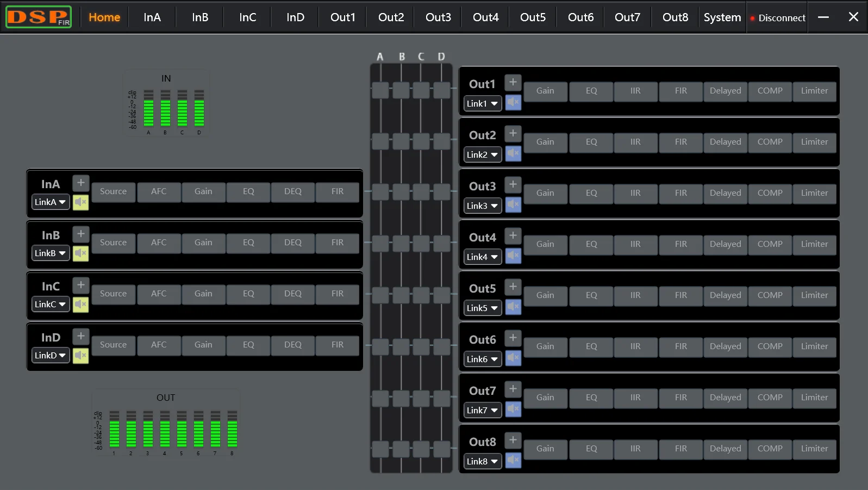Image resolution: width=868 pixels, height=490 pixels.
Task: Toggle mute speaker on Out8
Action: click(513, 461)
